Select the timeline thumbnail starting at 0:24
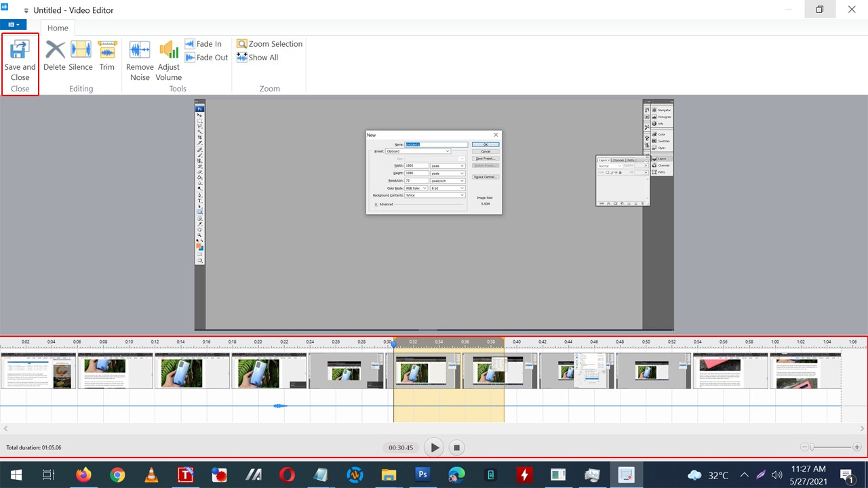This screenshot has height=488, width=868. point(347,370)
